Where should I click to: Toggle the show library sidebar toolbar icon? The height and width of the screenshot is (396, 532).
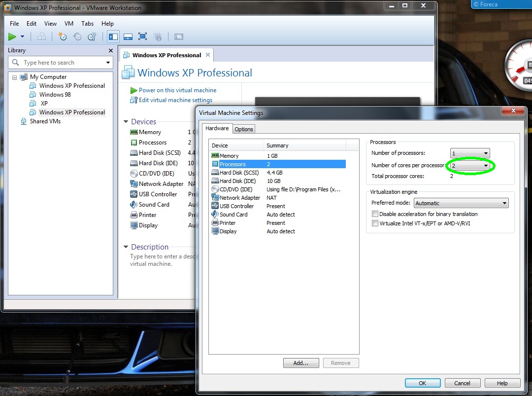(113, 36)
